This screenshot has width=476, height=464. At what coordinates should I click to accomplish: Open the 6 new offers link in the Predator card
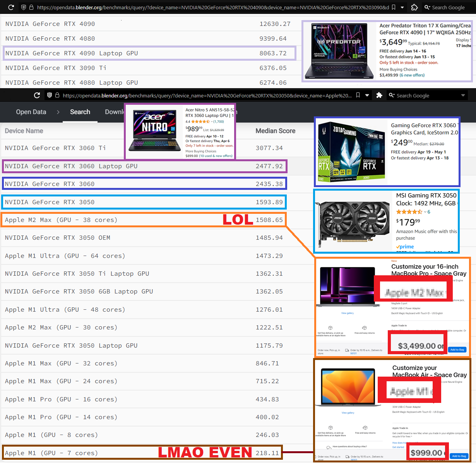(412, 75)
